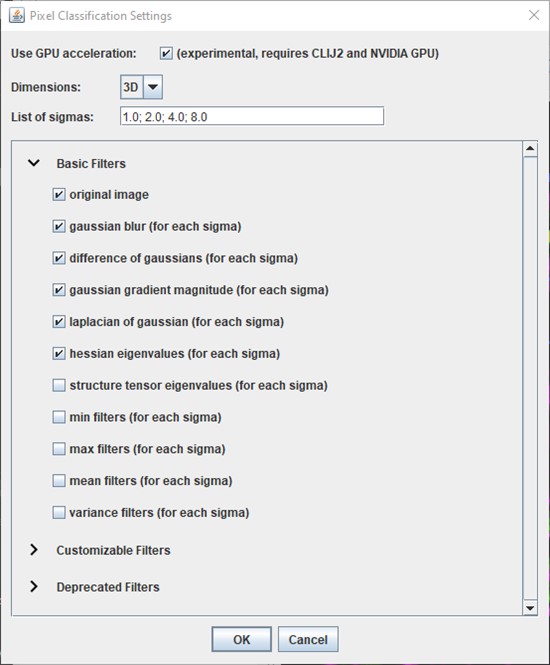Enable the max filters checkbox

tap(59, 449)
